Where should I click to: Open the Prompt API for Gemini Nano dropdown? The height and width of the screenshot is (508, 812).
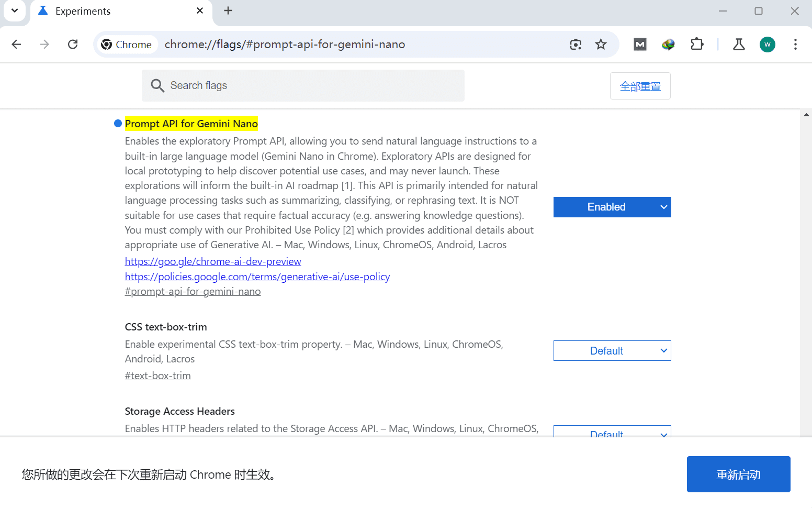[612, 207]
